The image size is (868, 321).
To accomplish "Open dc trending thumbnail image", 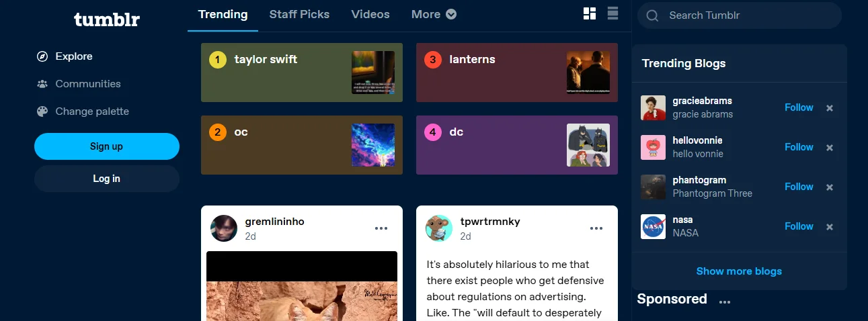I will (x=588, y=145).
